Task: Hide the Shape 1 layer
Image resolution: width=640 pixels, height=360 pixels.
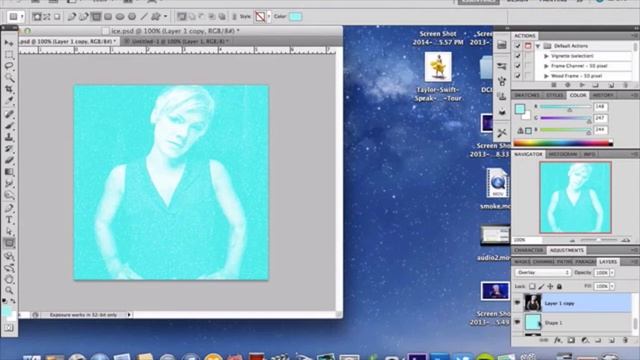Action: coord(517,322)
